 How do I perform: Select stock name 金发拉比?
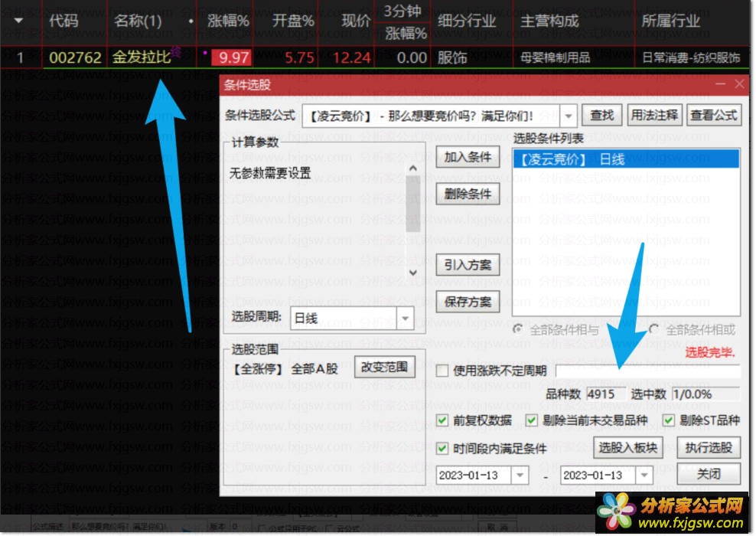[142, 57]
